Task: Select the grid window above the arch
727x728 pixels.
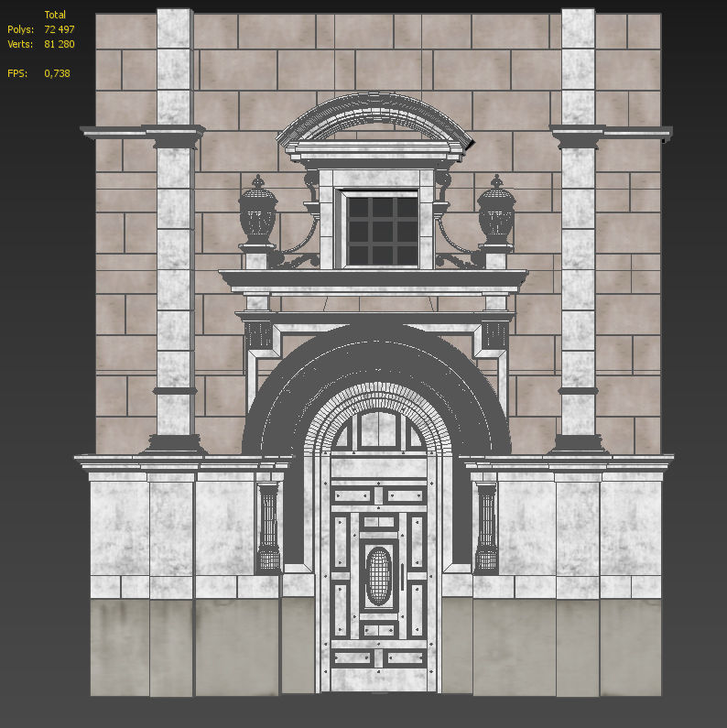Action: coord(383,230)
